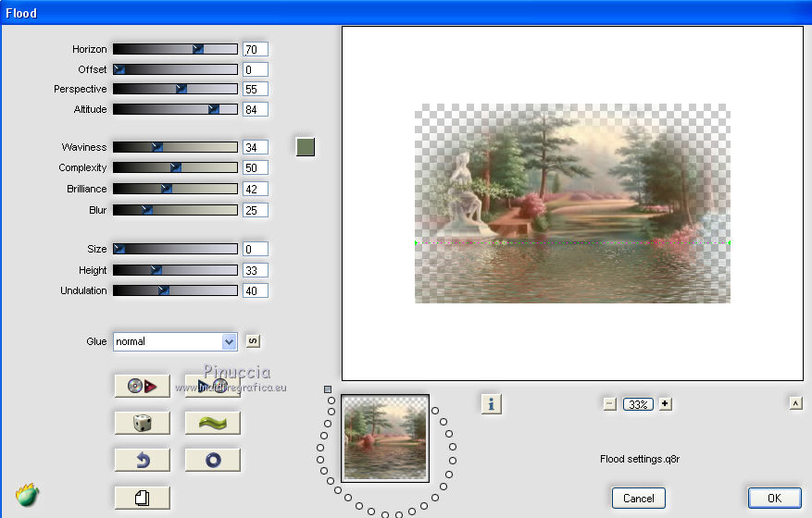812x518 pixels.
Task: Click the Size value field
Action: tap(256, 249)
